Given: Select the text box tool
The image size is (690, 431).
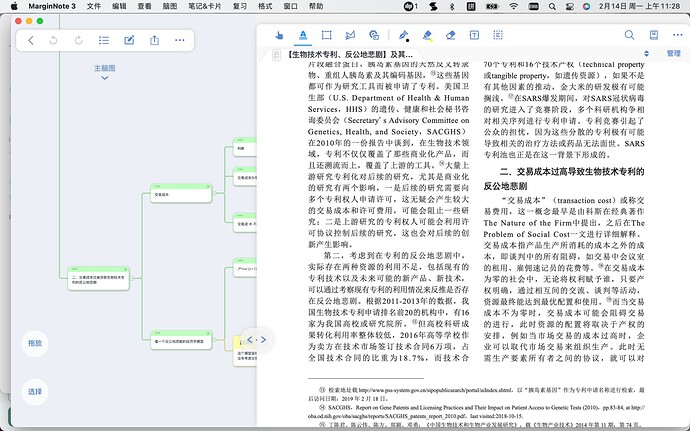Looking at the screenshot, I should (474, 35).
